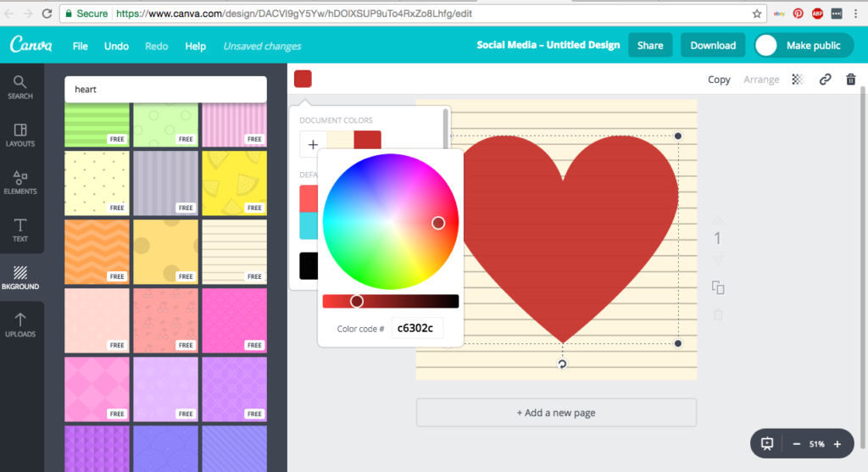
Task: Select the black default color swatch
Action: pos(309,266)
